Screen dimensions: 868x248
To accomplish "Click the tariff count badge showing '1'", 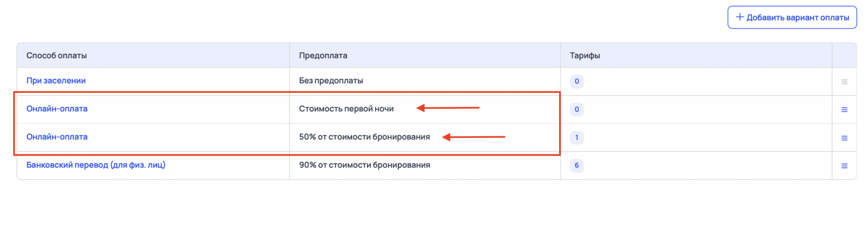I will 576,138.
